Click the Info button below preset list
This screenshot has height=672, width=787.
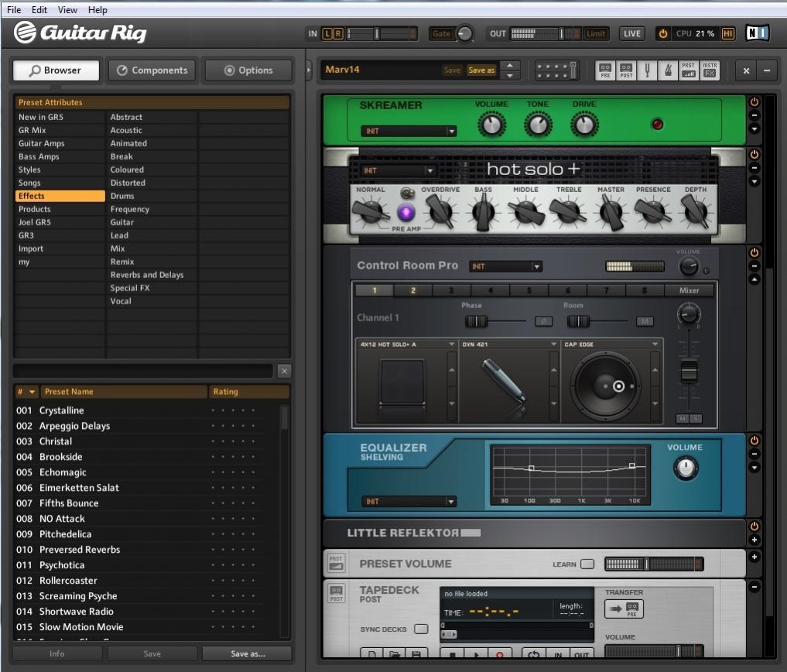point(56,653)
